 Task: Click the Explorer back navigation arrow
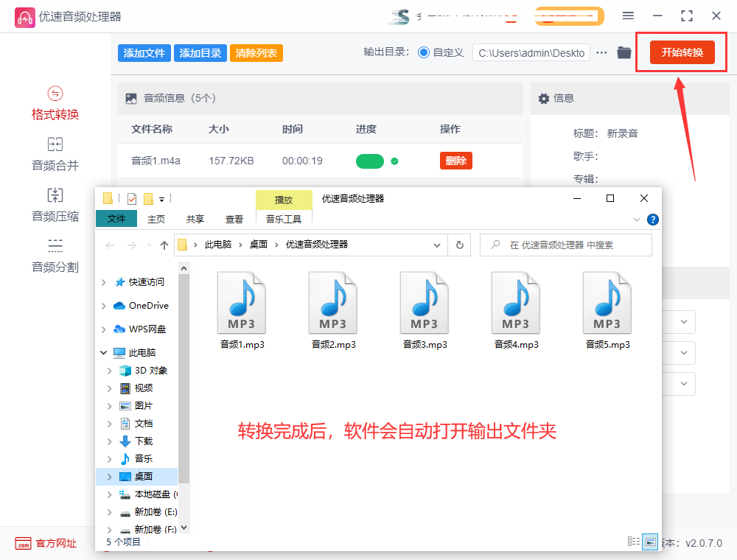(x=110, y=245)
